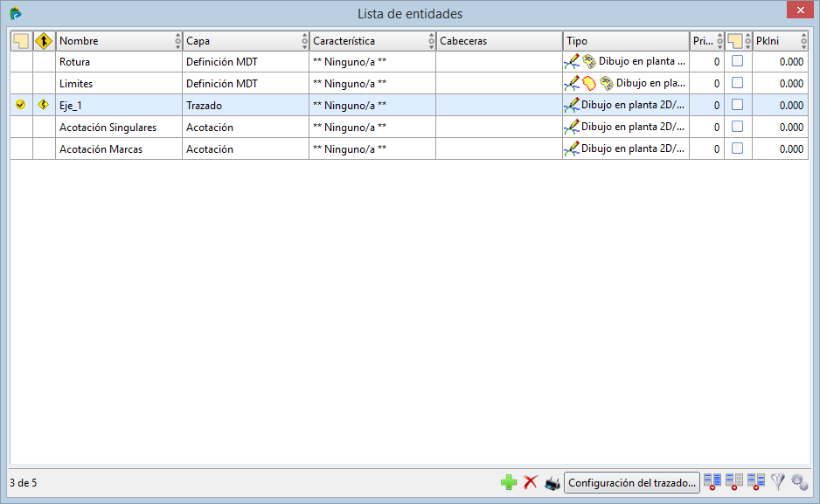The width and height of the screenshot is (820, 504).
Task: Select the Rotura entity name
Action: click(x=75, y=62)
